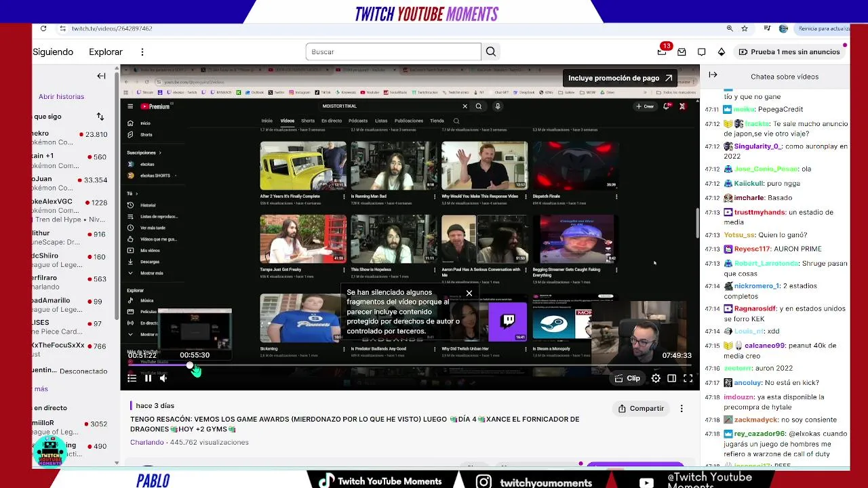Open the more options dots beside Explorar
Viewport: 868px width, 488px height.
(x=142, y=52)
